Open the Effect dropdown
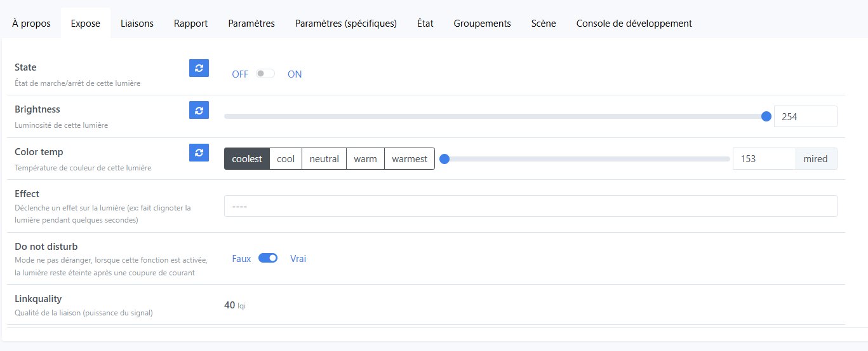Viewport: 868px width, 351px height. (x=531, y=206)
